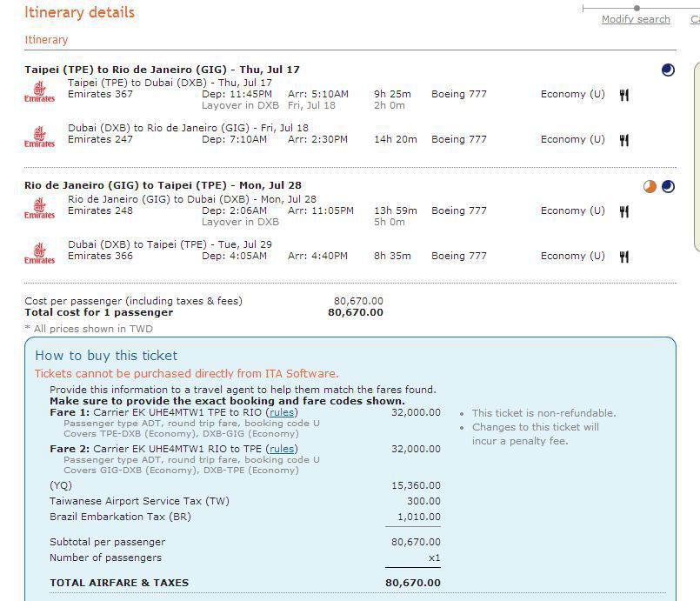700x601 pixels.
Task: Click '5h 0m' layover duration
Action: click(x=390, y=222)
